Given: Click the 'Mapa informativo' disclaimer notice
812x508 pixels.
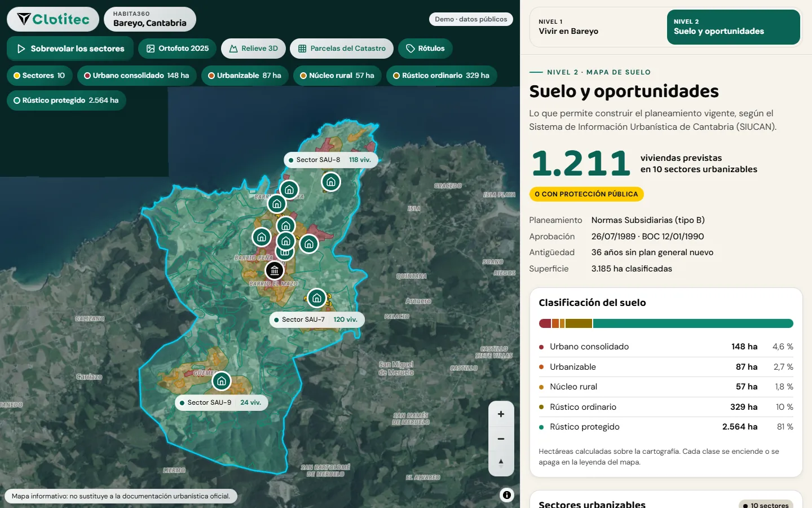Looking at the screenshot, I should [x=121, y=496].
